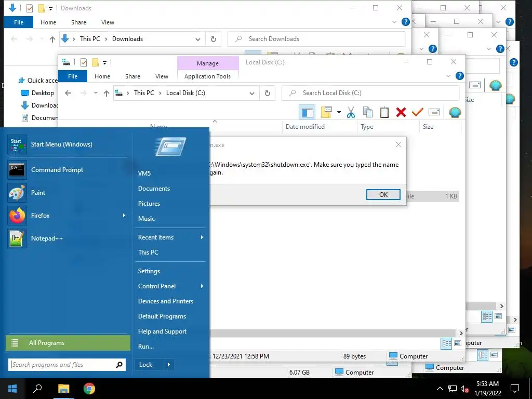Open Start Menu (Windows) entry
This screenshot has height=399, width=532.
[x=67, y=144]
